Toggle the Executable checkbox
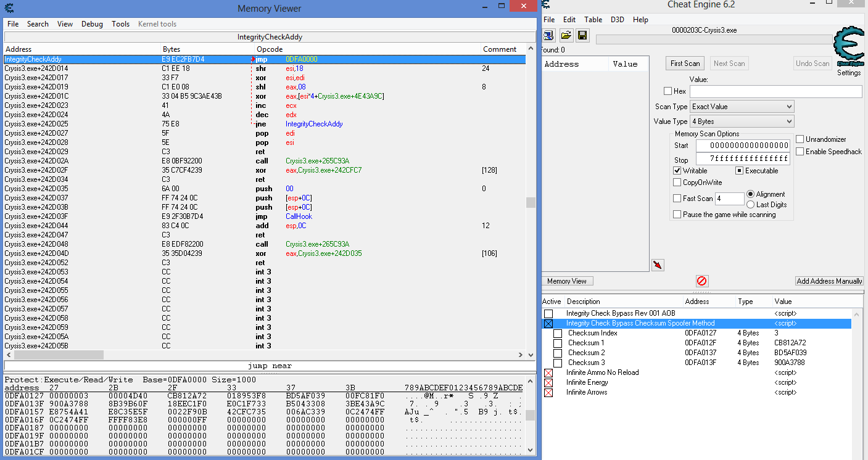The width and height of the screenshot is (868, 460). pos(739,171)
